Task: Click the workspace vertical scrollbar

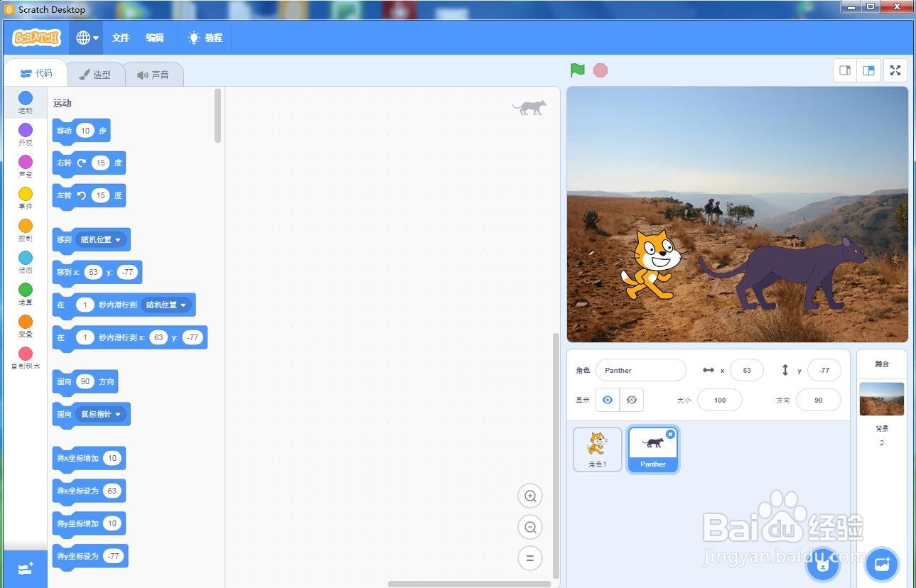Action: [x=556, y=454]
